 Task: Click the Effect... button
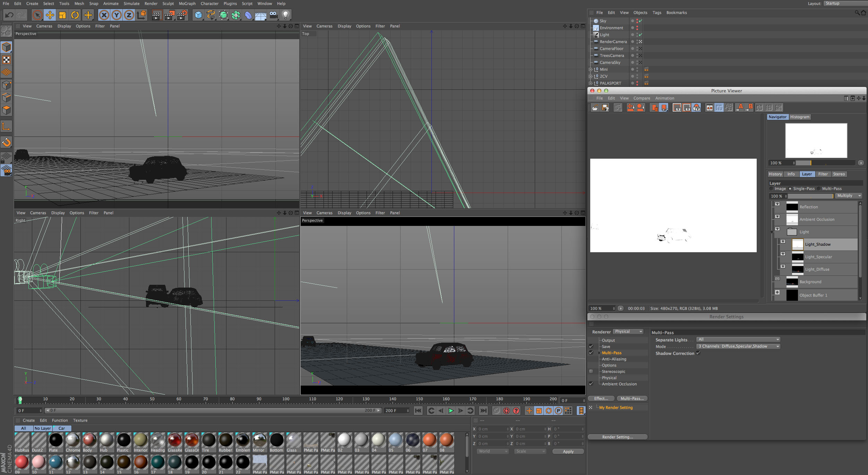[x=601, y=398]
